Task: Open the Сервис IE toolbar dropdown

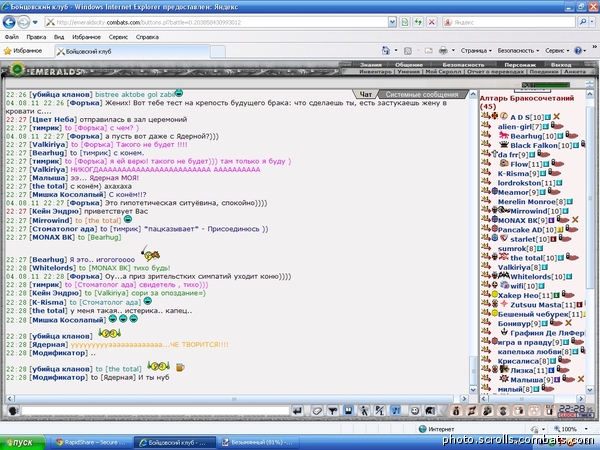Action: coord(557,51)
